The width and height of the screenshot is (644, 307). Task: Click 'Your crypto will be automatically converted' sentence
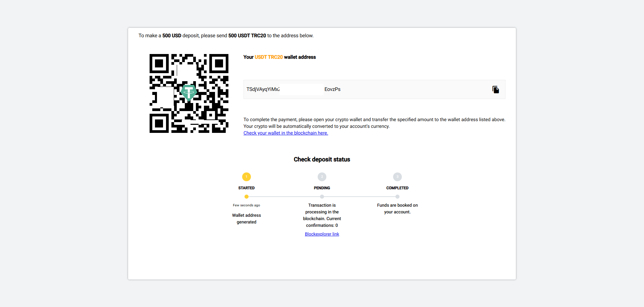point(317,126)
